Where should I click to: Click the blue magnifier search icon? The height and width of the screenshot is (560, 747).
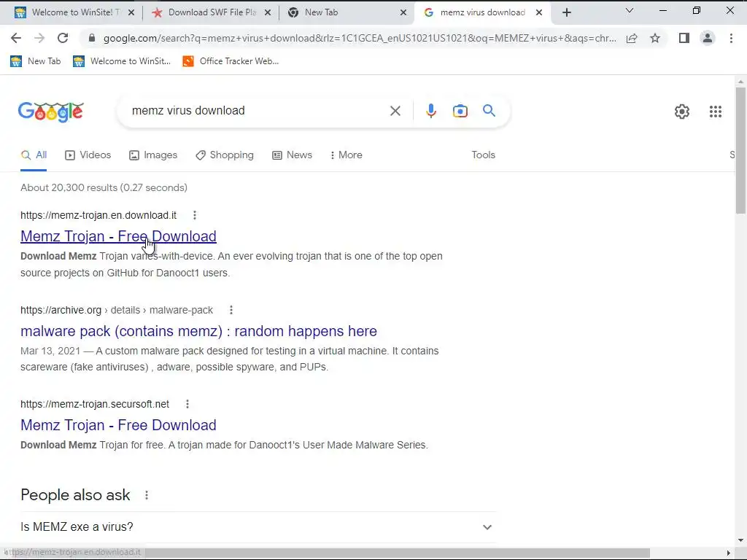point(489,111)
